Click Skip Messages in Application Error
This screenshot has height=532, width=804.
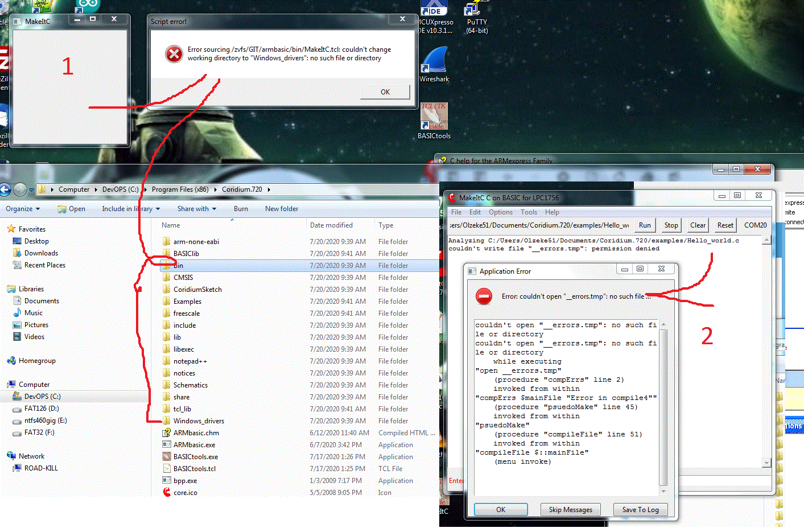[x=570, y=510]
